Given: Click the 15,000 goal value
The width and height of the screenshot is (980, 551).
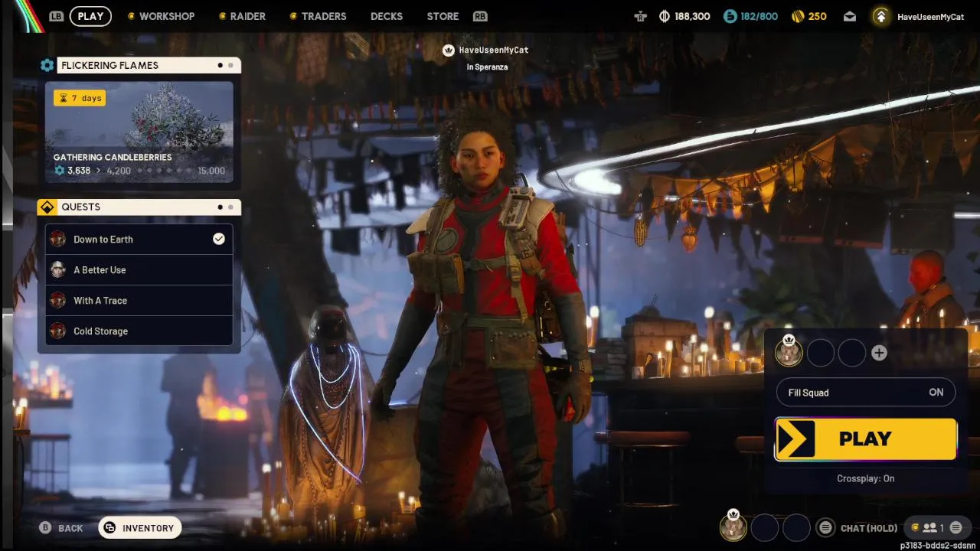Looking at the screenshot, I should pos(211,171).
